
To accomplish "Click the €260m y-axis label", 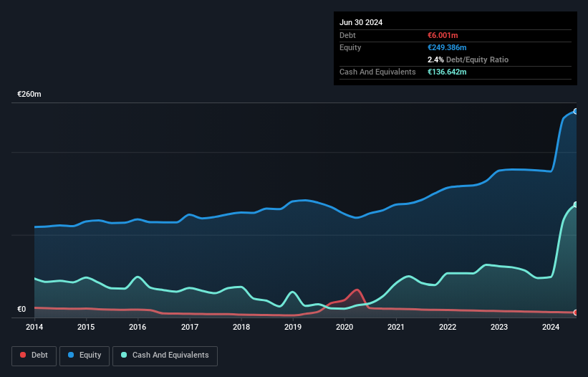I will click(x=29, y=94).
